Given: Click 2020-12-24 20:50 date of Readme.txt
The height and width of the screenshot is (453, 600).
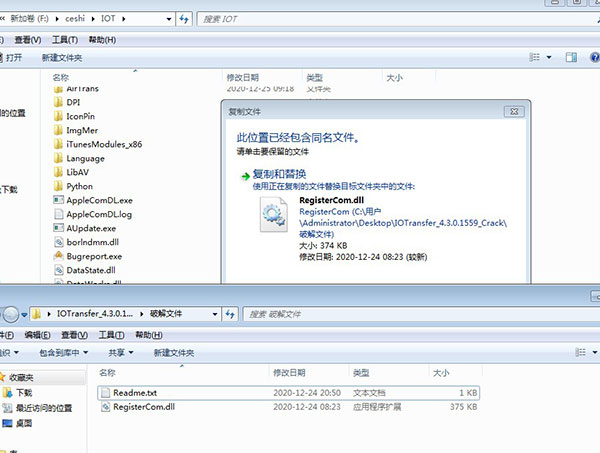Looking at the screenshot, I should click(x=307, y=393).
